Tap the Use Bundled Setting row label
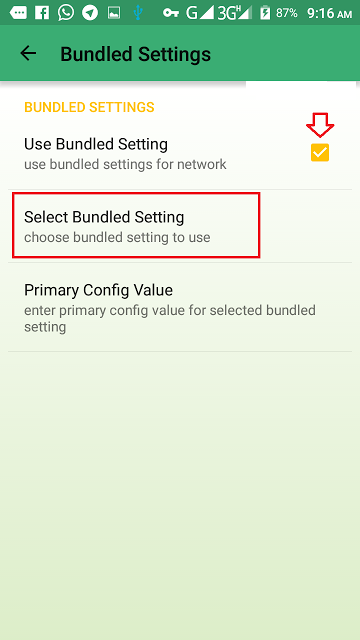 pyautogui.click(x=96, y=144)
